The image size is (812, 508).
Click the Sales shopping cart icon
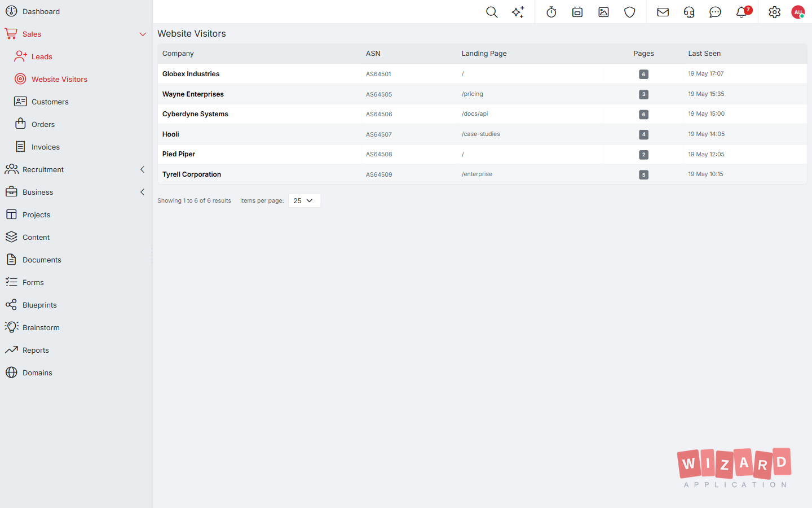click(x=11, y=34)
